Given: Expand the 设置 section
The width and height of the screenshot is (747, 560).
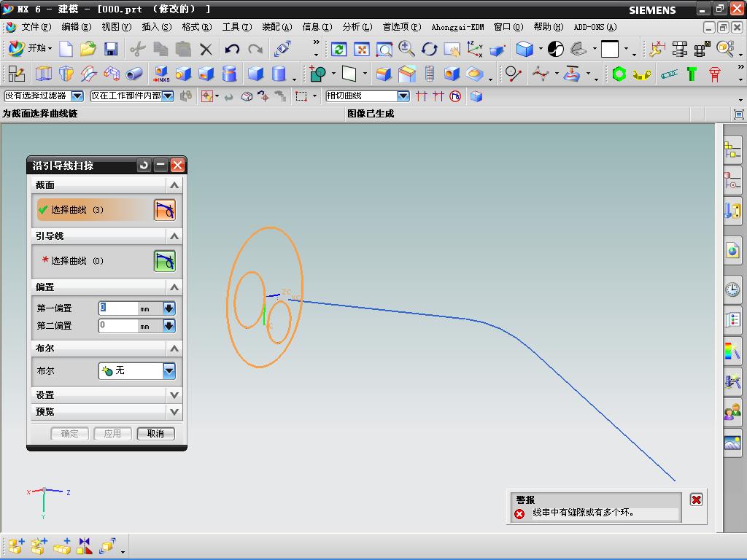Looking at the screenshot, I should tap(174, 395).
